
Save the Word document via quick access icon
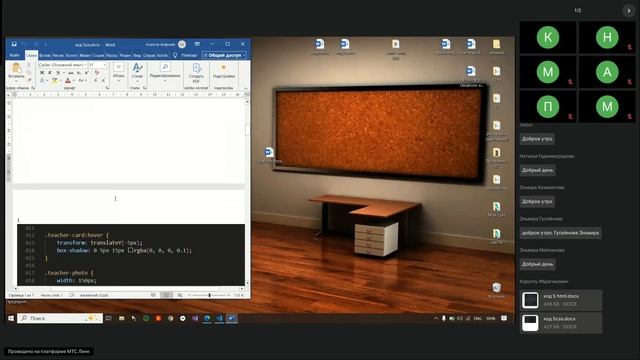click(x=14, y=44)
